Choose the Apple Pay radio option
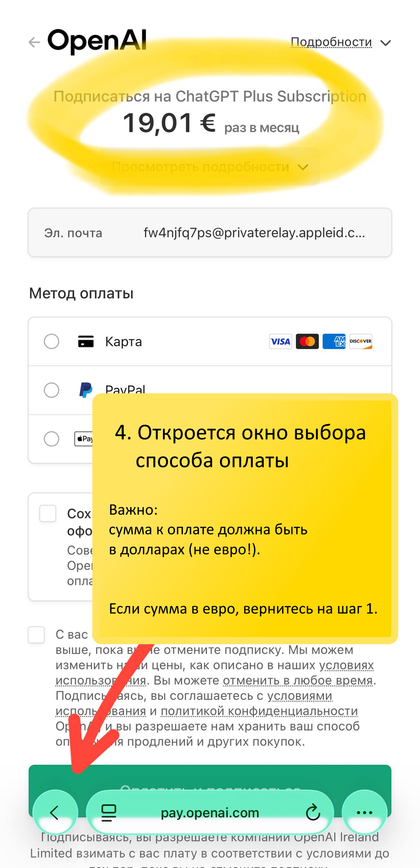This screenshot has width=420, height=868. tap(51, 439)
